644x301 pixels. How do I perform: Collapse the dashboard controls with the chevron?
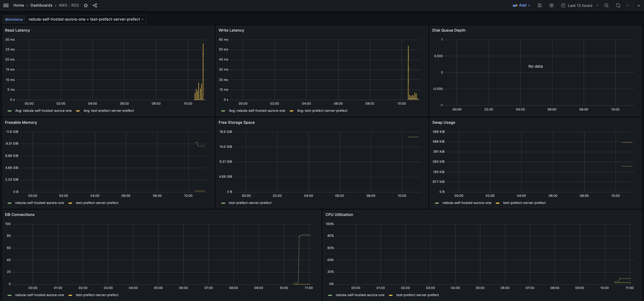pos(638,5)
